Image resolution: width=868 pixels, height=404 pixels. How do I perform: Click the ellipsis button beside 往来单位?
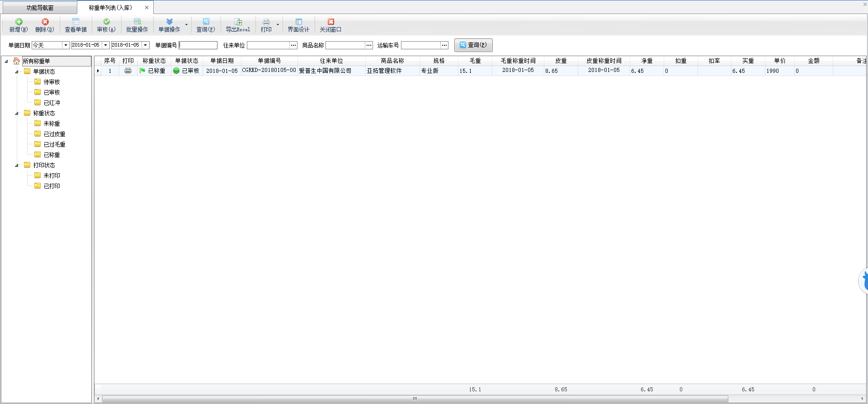[293, 45]
